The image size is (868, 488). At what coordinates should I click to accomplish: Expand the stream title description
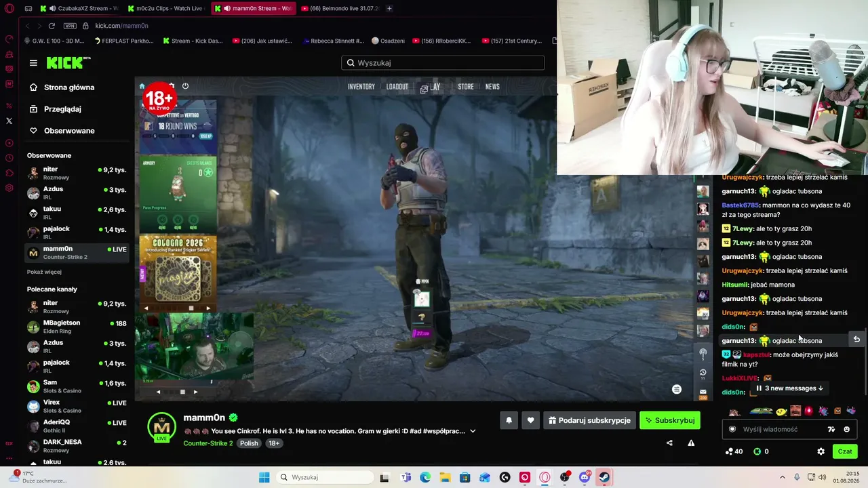pos(473,431)
